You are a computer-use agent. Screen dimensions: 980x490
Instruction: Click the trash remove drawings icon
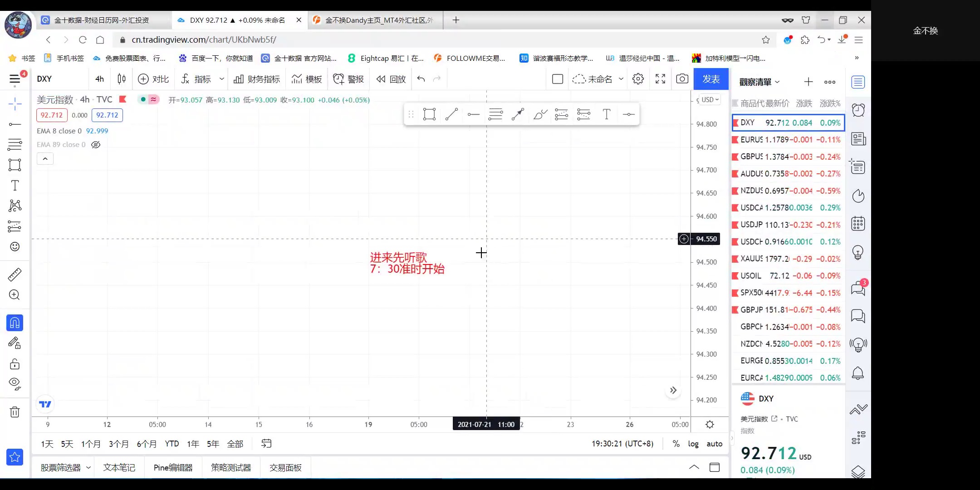(x=15, y=412)
